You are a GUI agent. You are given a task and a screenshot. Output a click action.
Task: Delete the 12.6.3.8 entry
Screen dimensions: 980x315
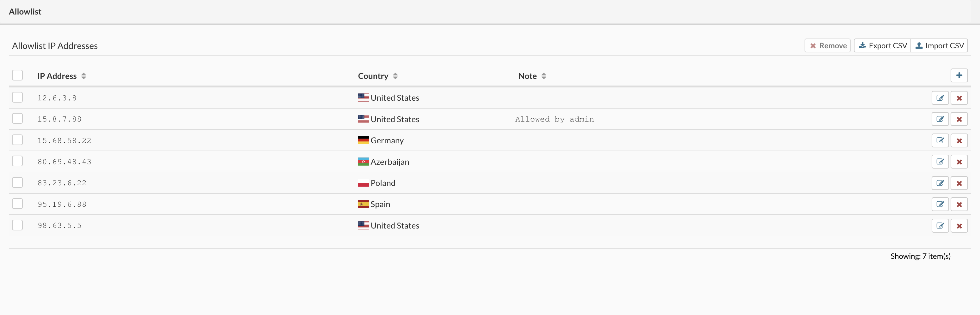(959, 98)
